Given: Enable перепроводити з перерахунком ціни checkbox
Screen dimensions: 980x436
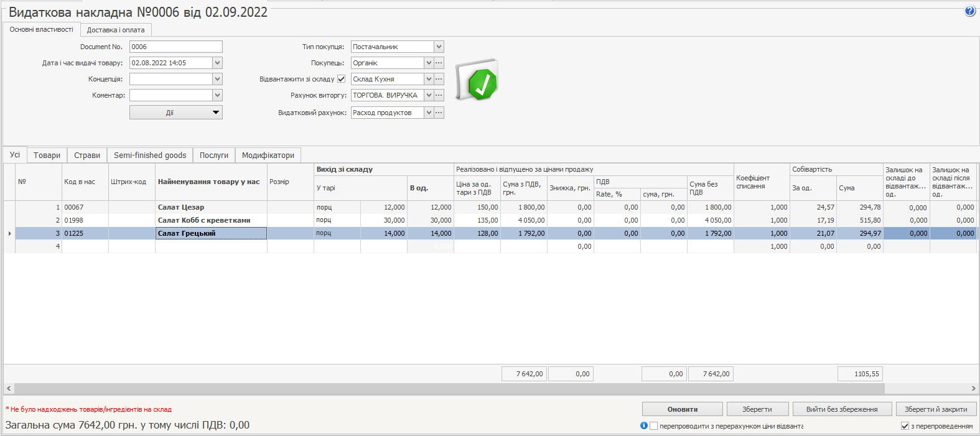Looking at the screenshot, I should pos(653,426).
